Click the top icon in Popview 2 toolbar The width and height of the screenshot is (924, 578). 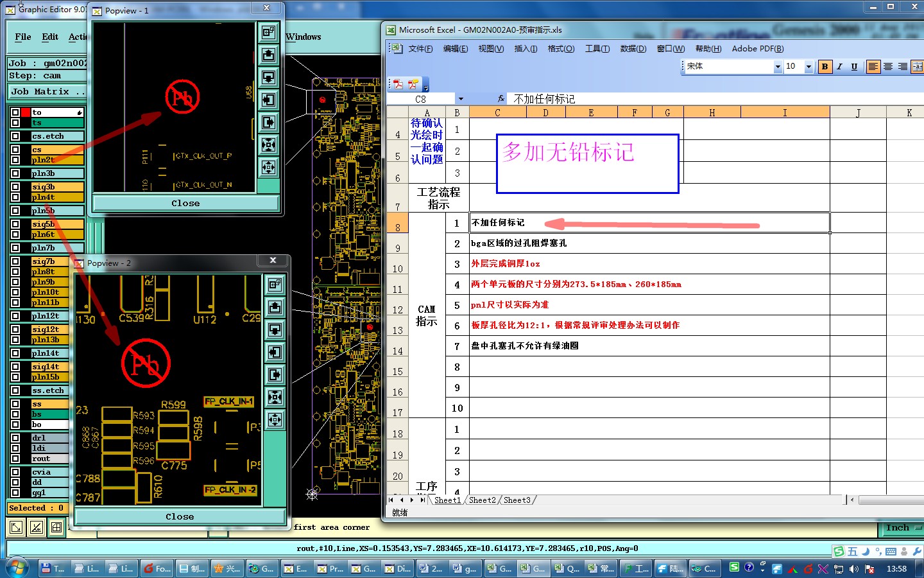point(275,285)
